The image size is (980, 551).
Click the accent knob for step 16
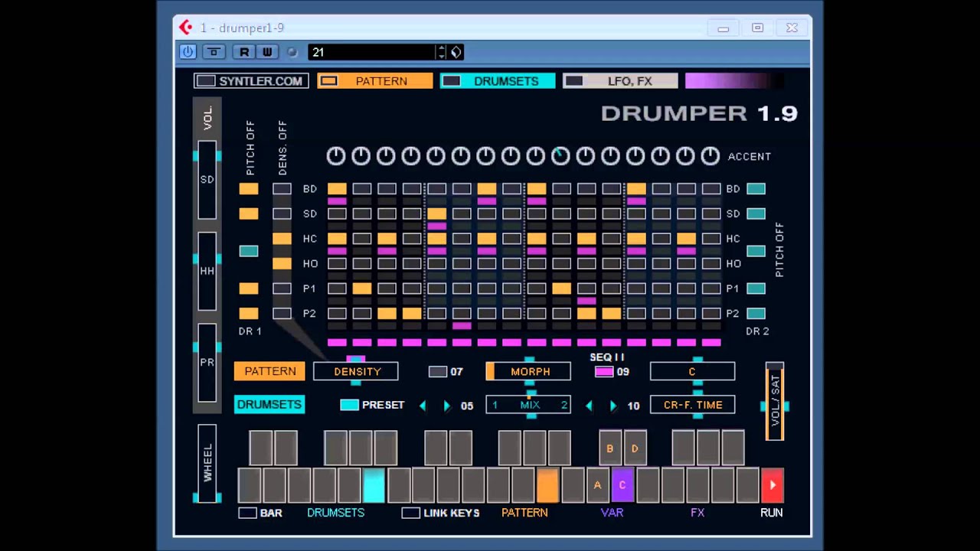click(710, 156)
